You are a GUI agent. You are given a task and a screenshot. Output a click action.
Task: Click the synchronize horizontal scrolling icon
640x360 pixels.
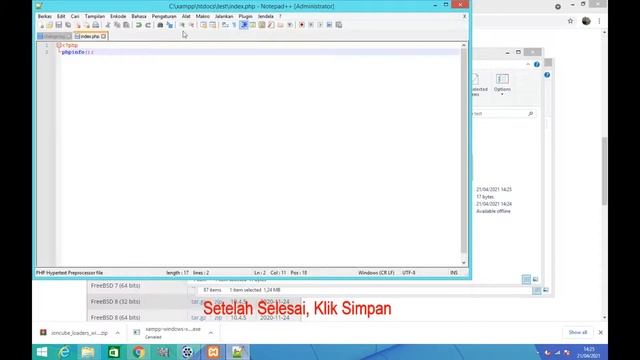click(213, 25)
